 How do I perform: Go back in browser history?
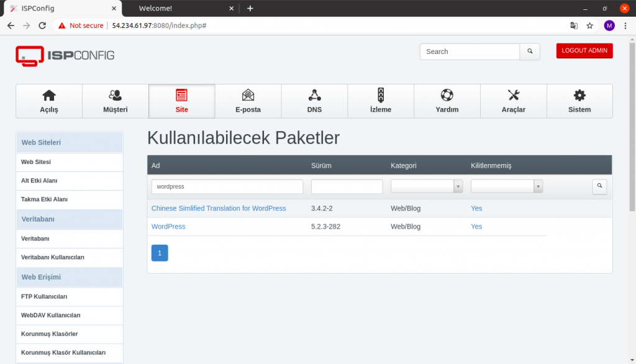point(11,25)
